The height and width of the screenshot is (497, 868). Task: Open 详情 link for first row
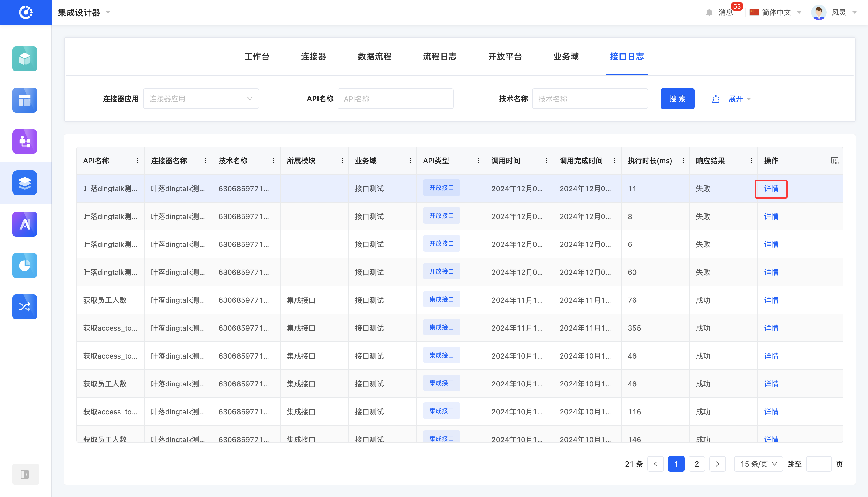[771, 188]
